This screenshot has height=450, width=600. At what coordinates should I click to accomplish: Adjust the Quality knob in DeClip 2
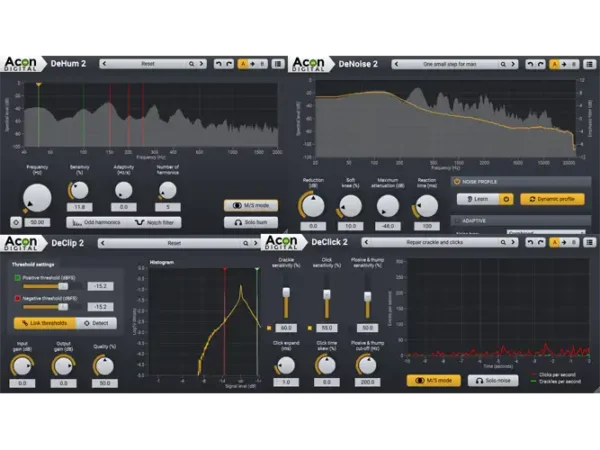pos(104,366)
